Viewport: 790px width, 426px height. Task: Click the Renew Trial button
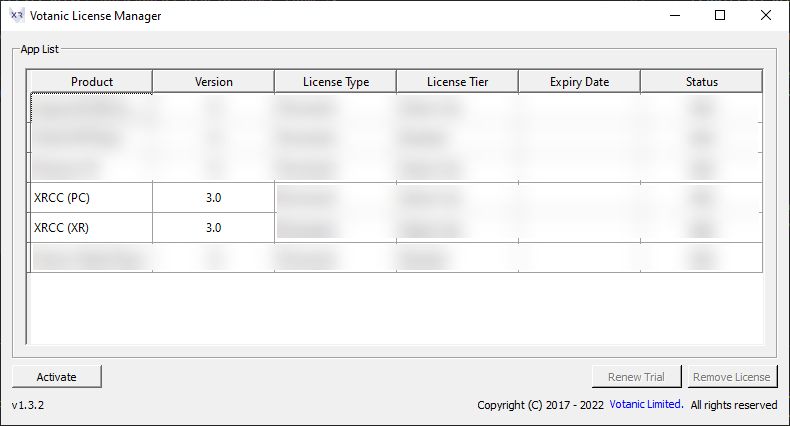pyautogui.click(x=636, y=377)
